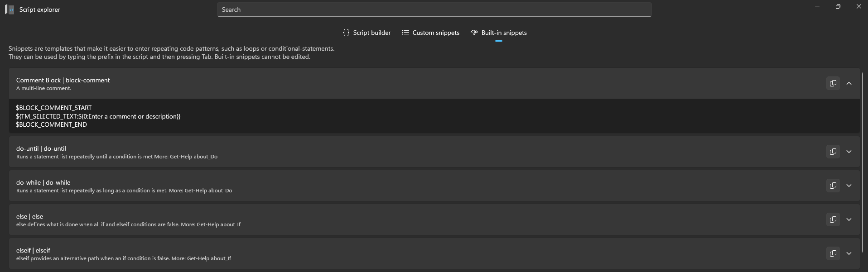Viewport: 868px width, 272px height.
Task: Click the Custom snippets list icon
Action: 405,33
